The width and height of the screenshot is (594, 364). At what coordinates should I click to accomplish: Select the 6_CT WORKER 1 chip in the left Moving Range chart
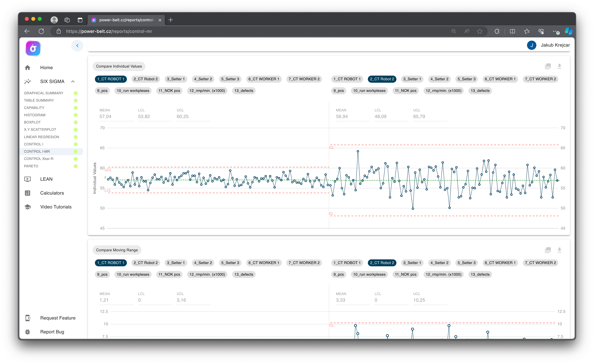click(263, 263)
